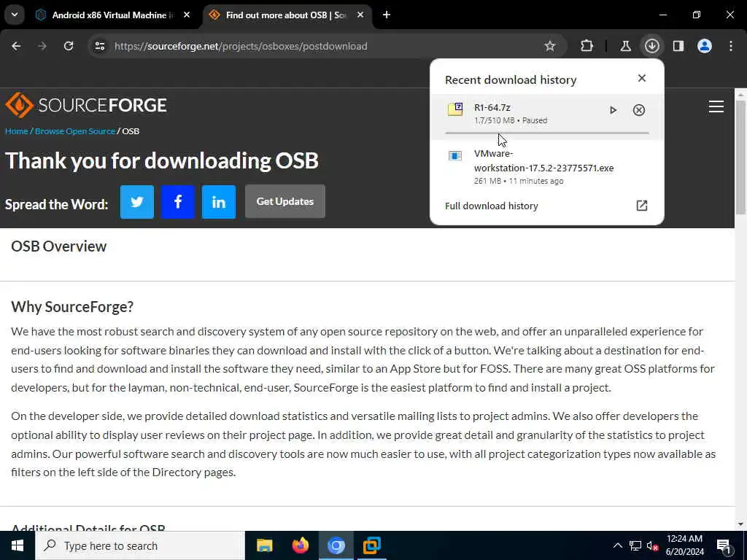This screenshot has height=560, width=747.
Task: Click the Get Updates button
Action: click(285, 201)
